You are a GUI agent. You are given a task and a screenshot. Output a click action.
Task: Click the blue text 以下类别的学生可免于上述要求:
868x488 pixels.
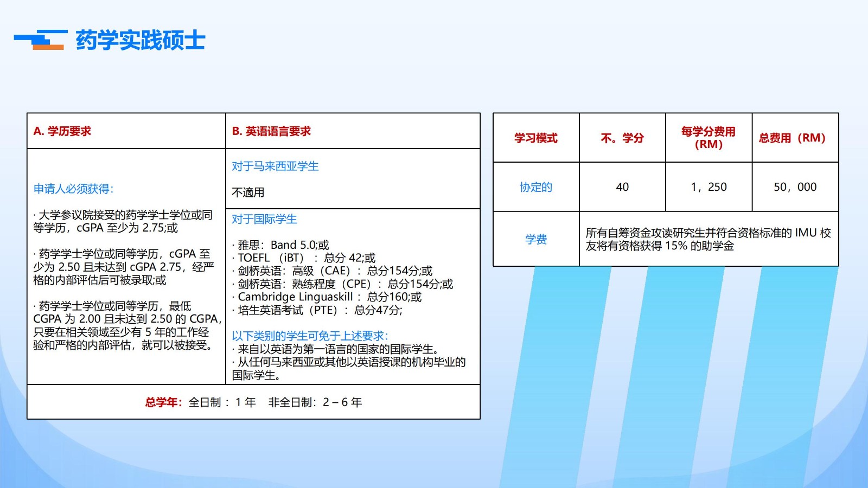pyautogui.click(x=310, y=336)
